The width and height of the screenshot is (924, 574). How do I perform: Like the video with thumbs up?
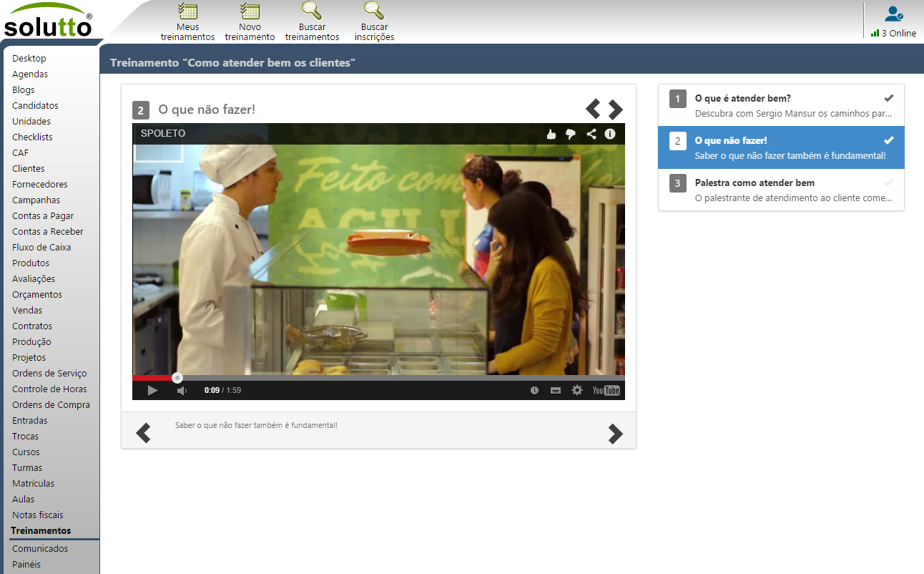click(x=551, y=134)
